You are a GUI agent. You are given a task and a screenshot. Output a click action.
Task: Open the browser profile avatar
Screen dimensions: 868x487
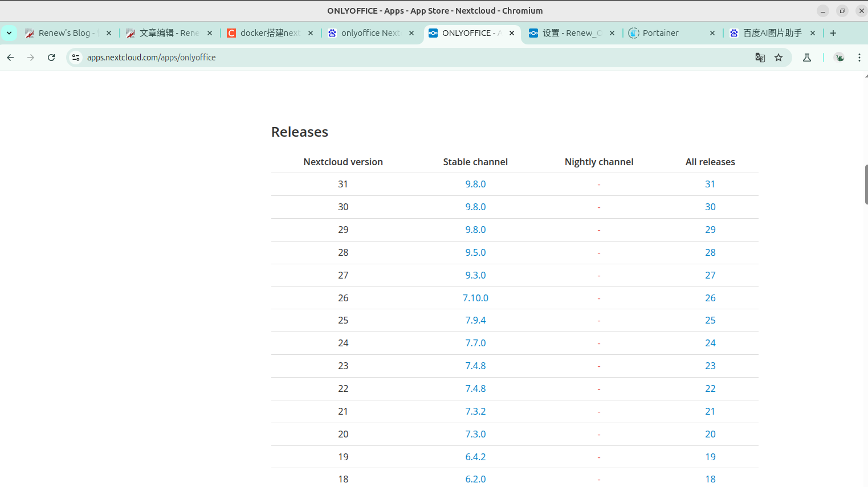point(839,58)
